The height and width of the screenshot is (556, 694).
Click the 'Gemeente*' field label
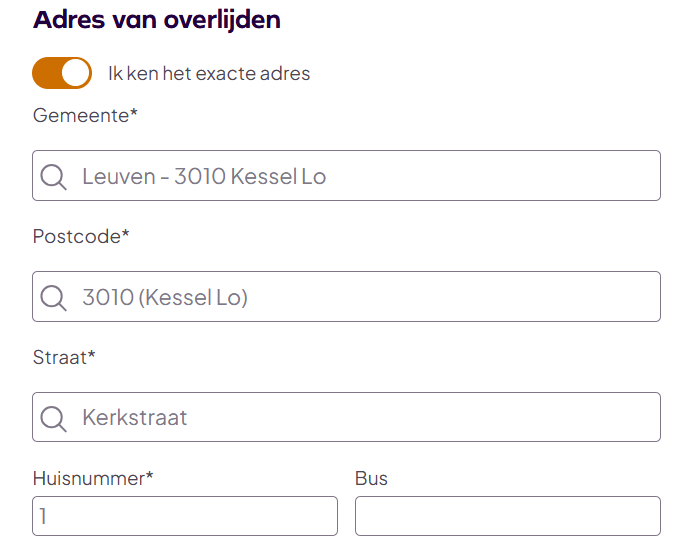[x=85, y=115]
